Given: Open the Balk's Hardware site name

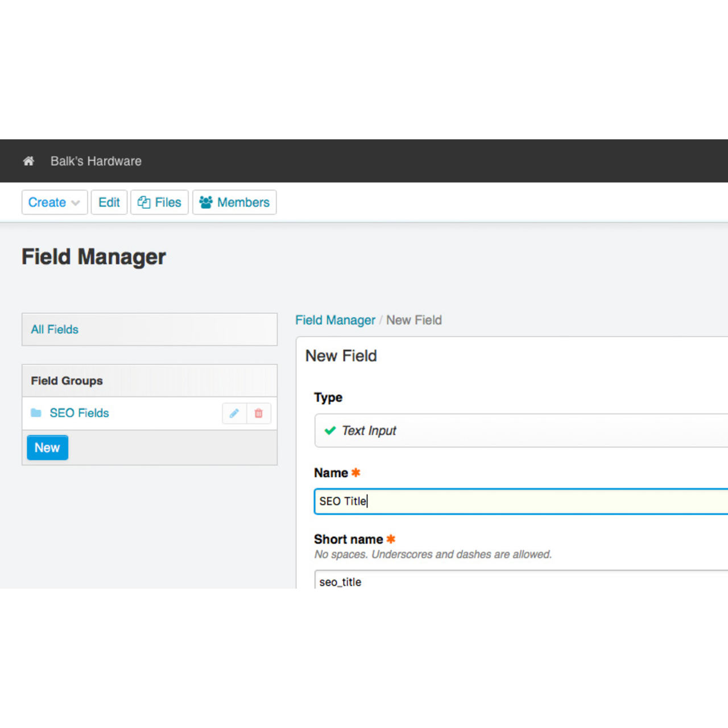Looking at the screenshot, I should [x=96, y=161].
